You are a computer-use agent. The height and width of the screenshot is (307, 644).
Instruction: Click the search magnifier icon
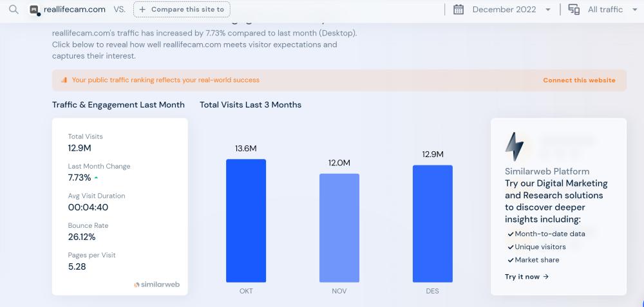(x=14, y=10)
